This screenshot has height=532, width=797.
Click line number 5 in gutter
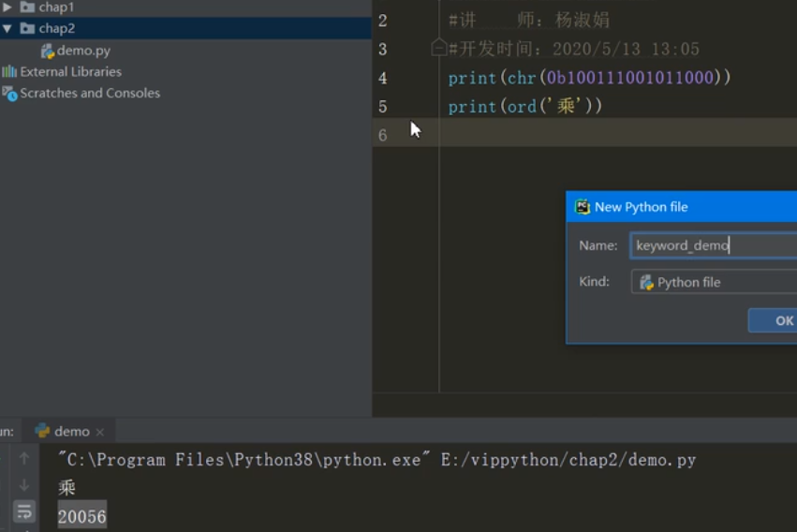pos(383,107)
